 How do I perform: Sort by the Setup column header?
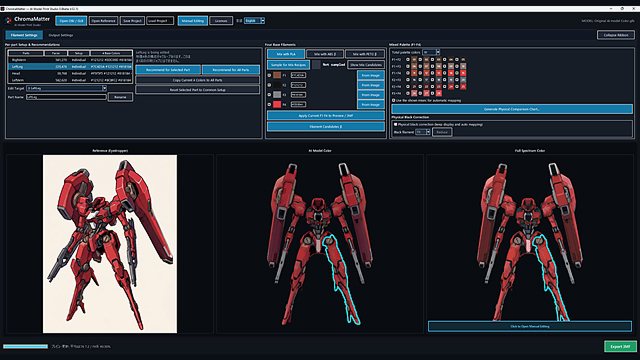click(79, 53)
